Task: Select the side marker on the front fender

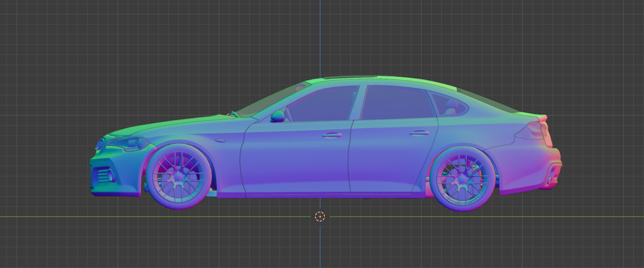Action: click(220, 141)
